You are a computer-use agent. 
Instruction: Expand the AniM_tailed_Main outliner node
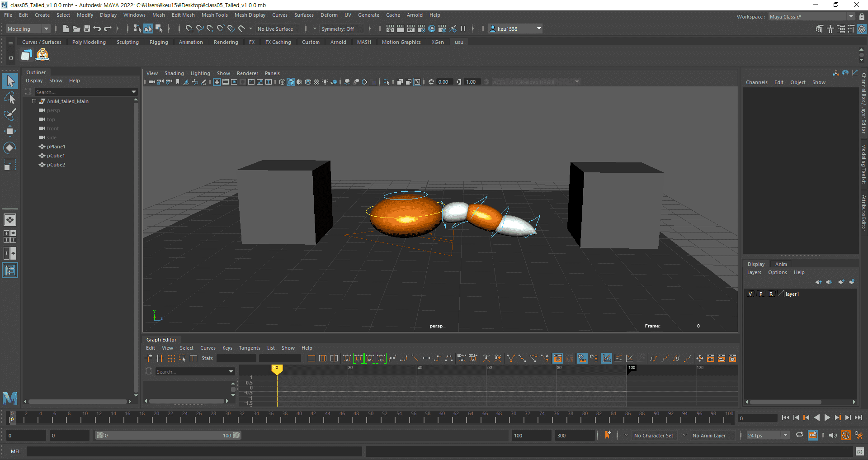click(x=34, y=101)
